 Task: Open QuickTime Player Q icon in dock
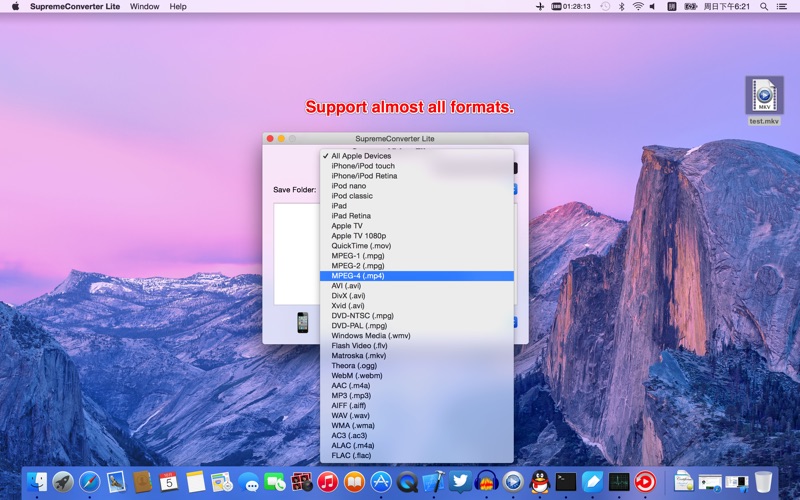coord(407,482)
